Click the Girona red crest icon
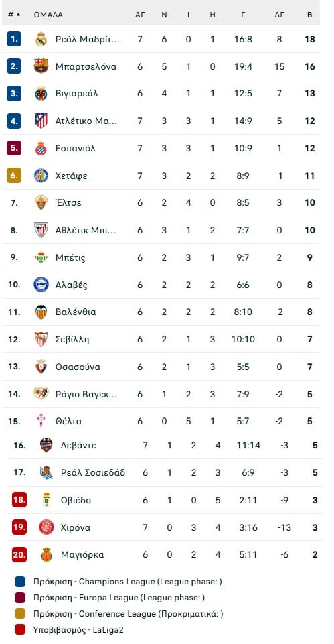This screenshot has height=644, width=334. 46,527
